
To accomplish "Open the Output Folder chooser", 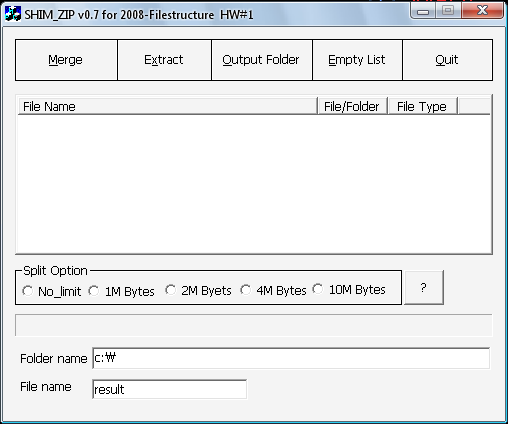I will 262,60.
